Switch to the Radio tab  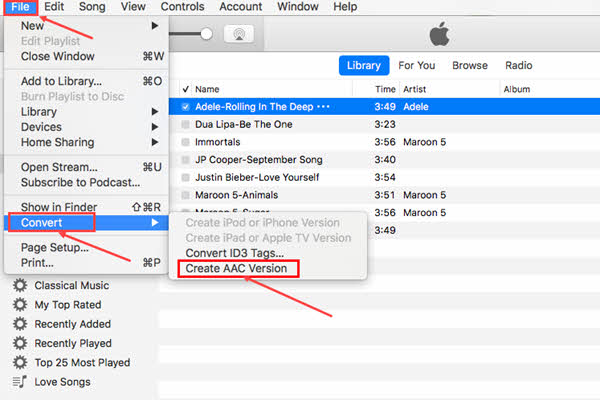pyautogui.click(x=518, y=65)
